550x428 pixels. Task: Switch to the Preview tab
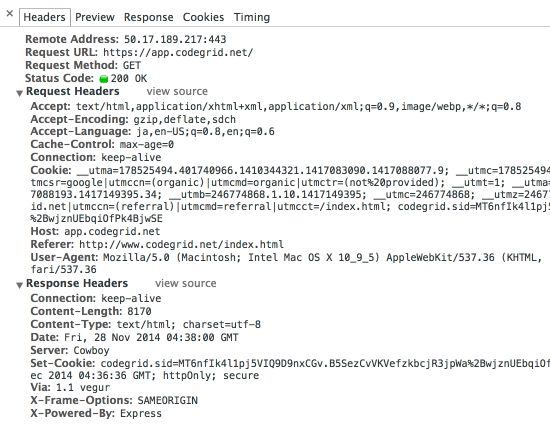[x=95, y=17]
